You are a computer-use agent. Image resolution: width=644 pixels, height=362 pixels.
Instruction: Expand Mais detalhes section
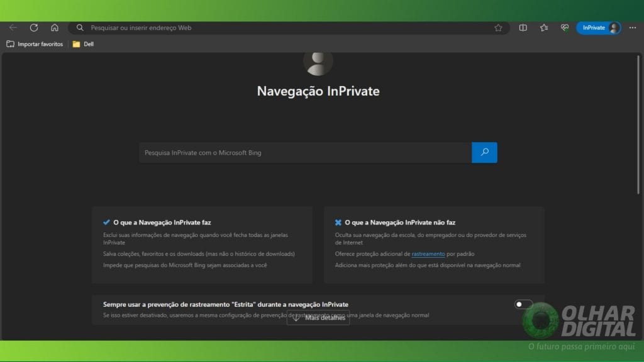(318, 317)
